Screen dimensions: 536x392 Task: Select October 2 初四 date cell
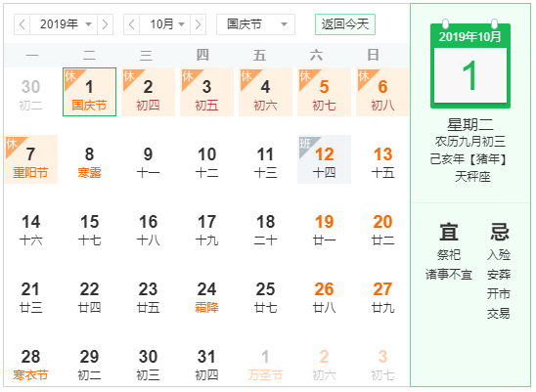[x=148, y=92]
